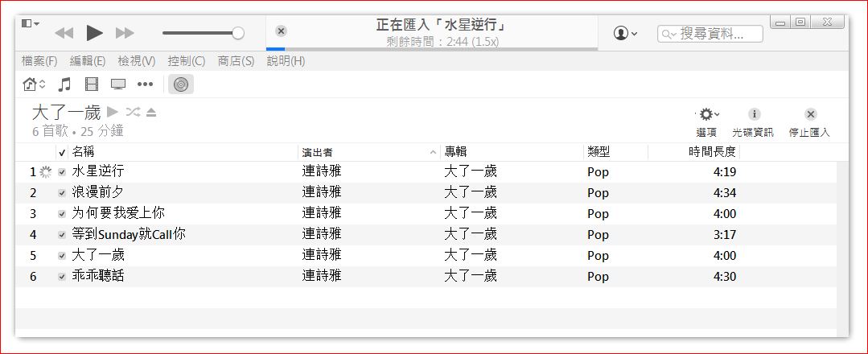Screen dimensions: 868x354
Task: Open the TV Shows library icon
Action: click(x=118, y=84)
